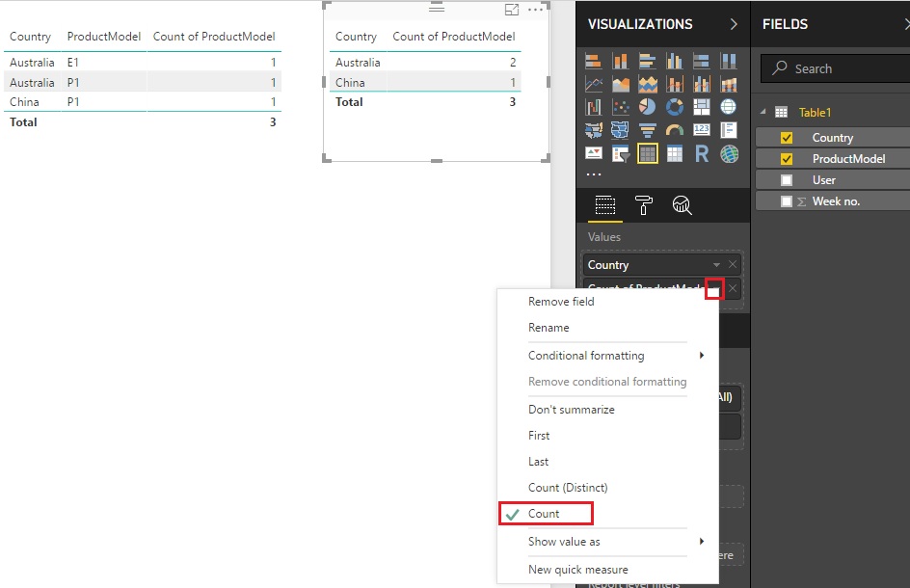910x588 pixels.
Task: Sort by Country header in selected table
Action: tap(356, 37)
